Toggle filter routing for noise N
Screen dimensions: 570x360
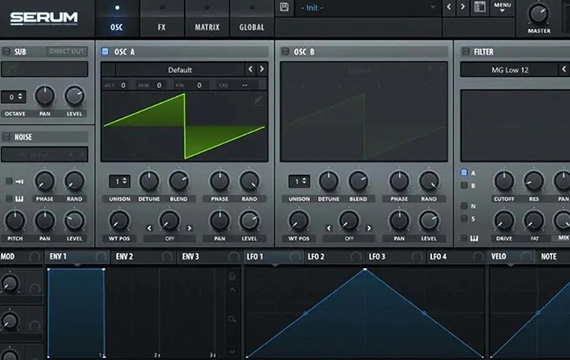(x=464, y=206)
